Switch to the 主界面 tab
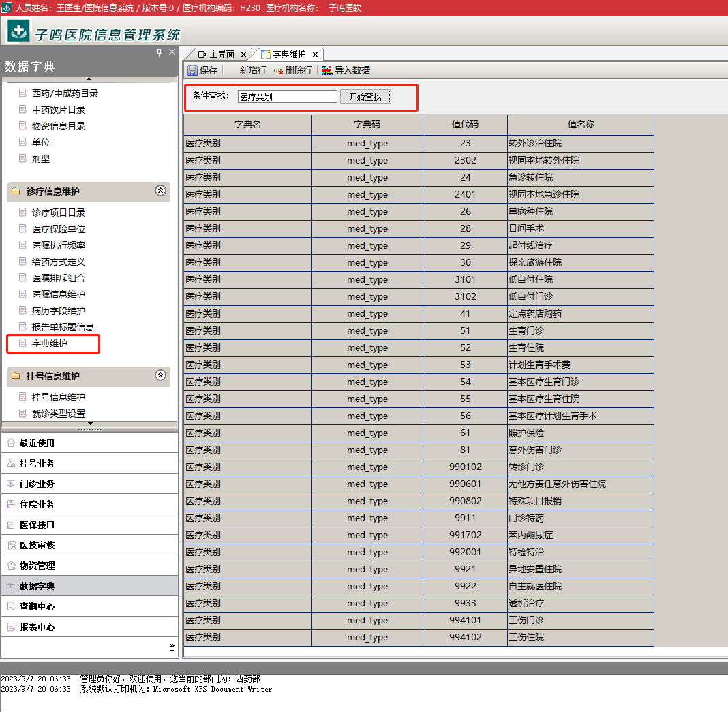The image size is (728, 712). point(222,55)
